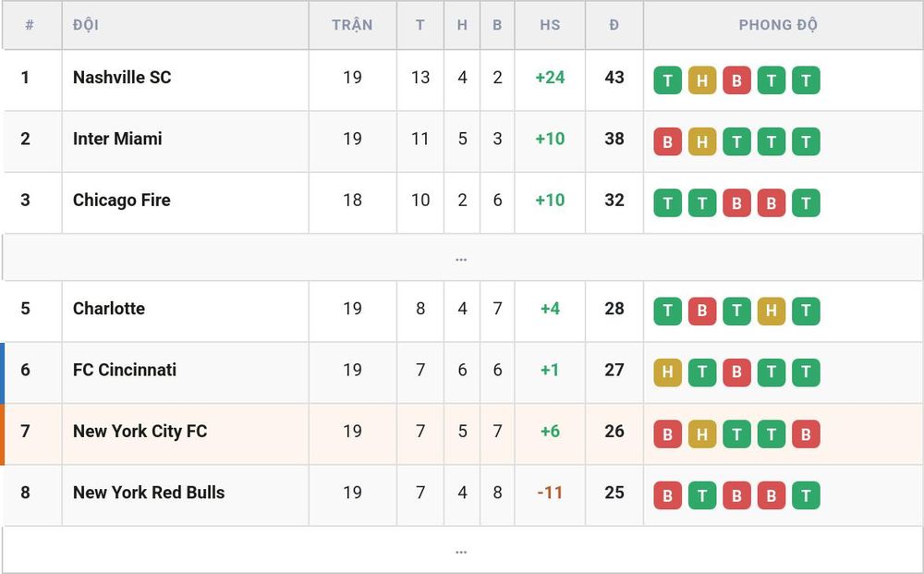Click Nashville SC's red B form badge
This screenshot has width=924, height=574.
736,80
